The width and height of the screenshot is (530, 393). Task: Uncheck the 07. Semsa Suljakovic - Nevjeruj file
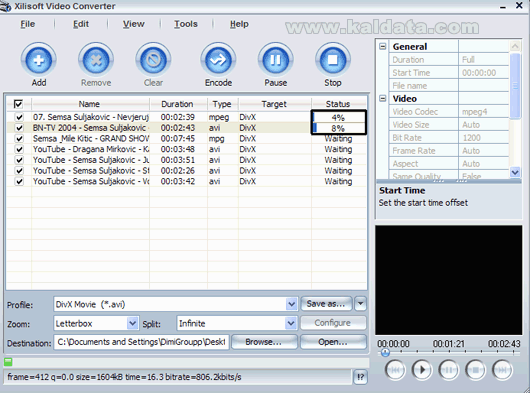[x=19, y=117]
